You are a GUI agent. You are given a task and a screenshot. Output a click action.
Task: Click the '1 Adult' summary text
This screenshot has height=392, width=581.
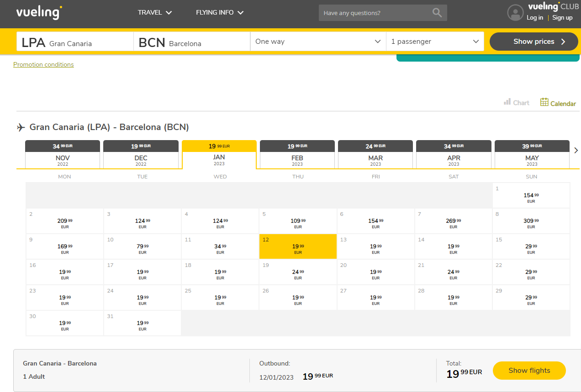[x=34, y=377]
